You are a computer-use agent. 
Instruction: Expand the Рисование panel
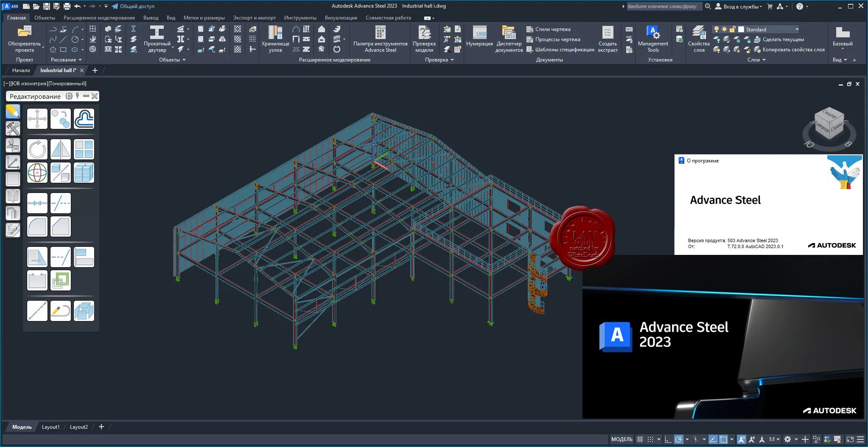pyautogui.click(x=66, y=60)
